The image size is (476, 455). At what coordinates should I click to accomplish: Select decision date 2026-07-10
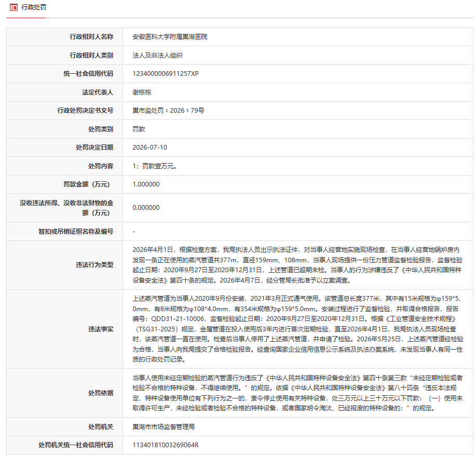(x=149, y=148)
